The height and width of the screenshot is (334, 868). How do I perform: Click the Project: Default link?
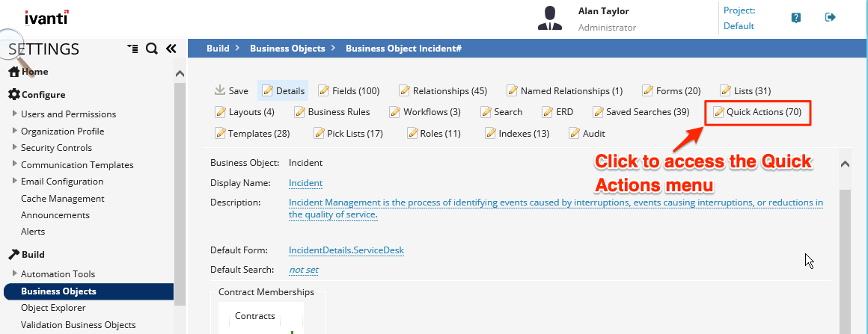[739, 18]
